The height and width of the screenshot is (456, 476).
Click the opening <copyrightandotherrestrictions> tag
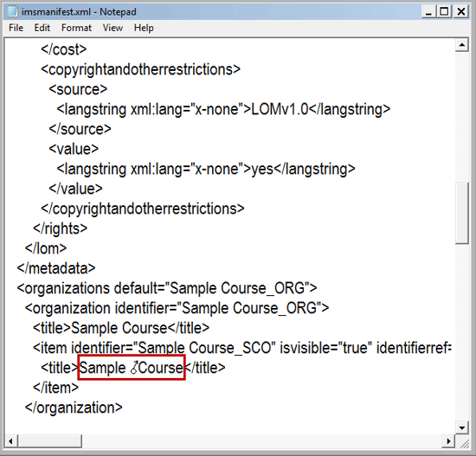click(141, 70)
